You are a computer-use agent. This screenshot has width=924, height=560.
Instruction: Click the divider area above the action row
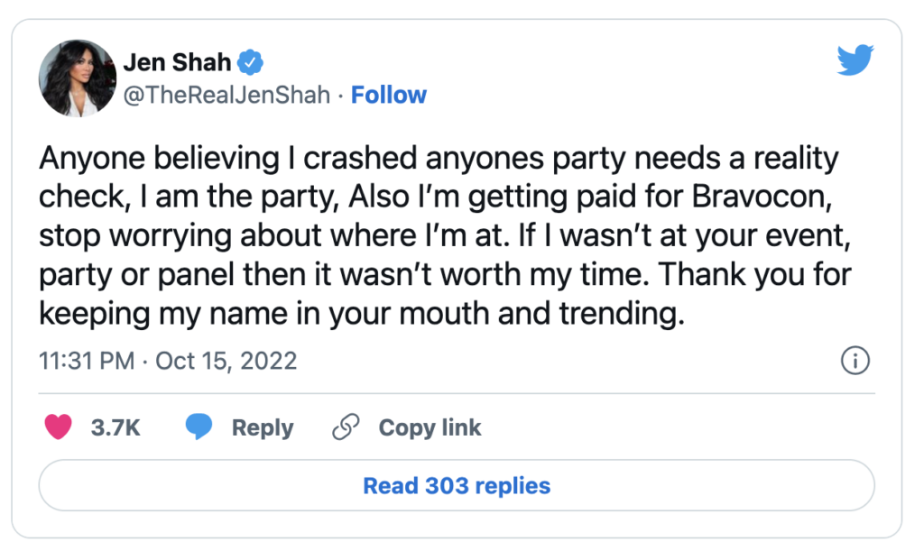point(456,393)
